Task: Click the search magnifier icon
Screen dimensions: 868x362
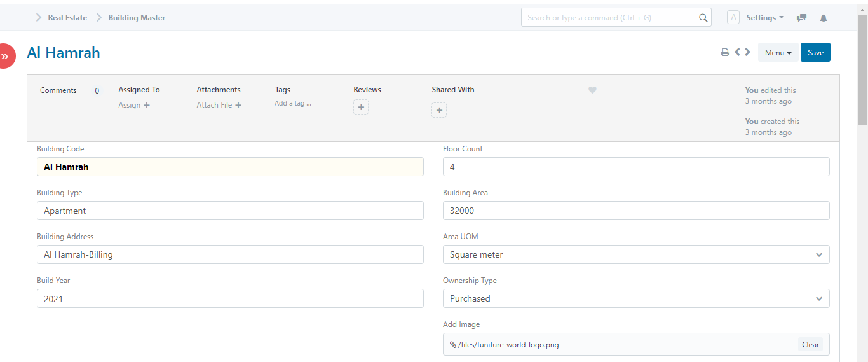Action: (703, 18)
